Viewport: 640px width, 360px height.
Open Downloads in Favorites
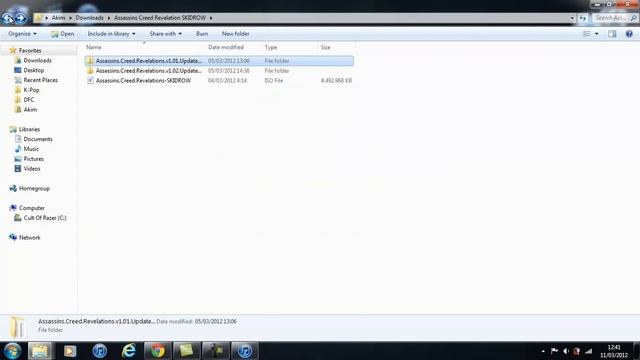(x=37, y=60)
